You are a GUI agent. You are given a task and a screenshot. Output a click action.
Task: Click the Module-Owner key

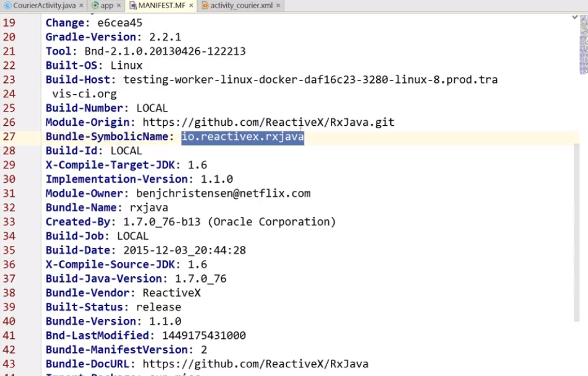pos(84,193)
